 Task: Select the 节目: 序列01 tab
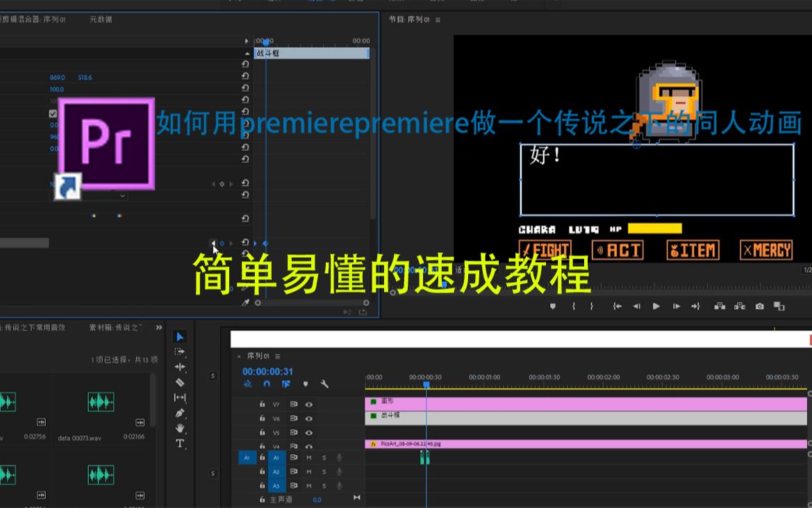point(410,20)
